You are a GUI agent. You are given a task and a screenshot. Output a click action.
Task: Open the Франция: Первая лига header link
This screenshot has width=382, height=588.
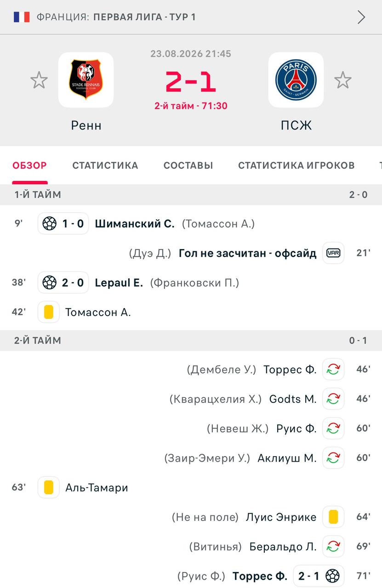point(116,17)
